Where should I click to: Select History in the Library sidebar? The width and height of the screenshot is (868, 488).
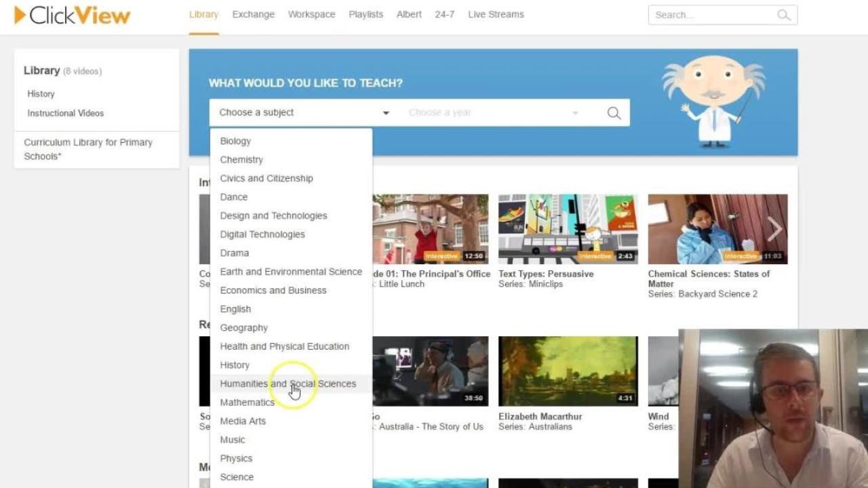[x=41, y=94]
